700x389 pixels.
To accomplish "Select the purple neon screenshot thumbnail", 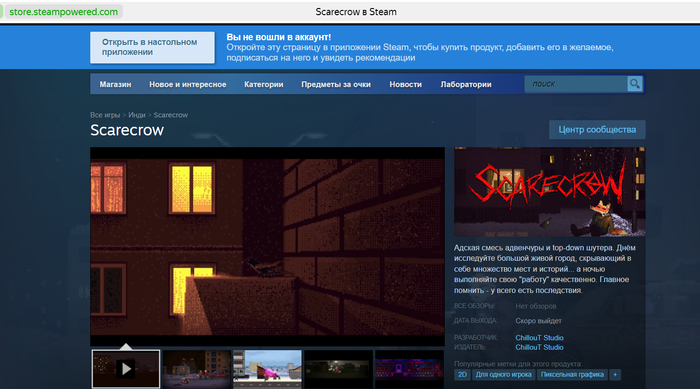I will tap(409, 369).
